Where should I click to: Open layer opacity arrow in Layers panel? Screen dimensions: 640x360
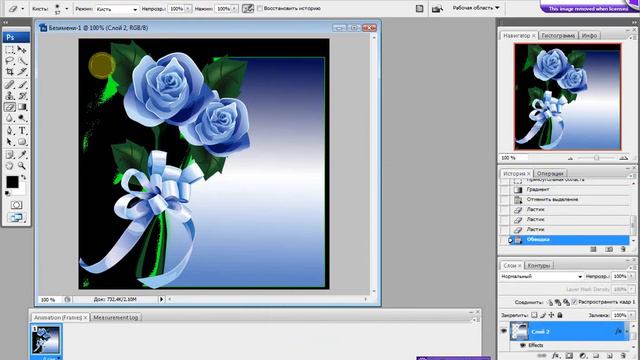coord(632,276)
